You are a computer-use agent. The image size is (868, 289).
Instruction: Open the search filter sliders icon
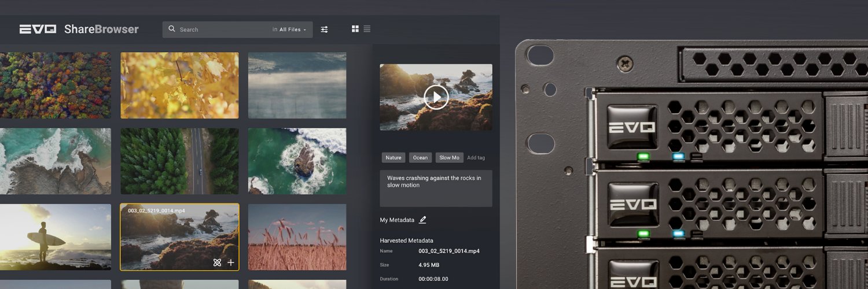tap(324, 29)
